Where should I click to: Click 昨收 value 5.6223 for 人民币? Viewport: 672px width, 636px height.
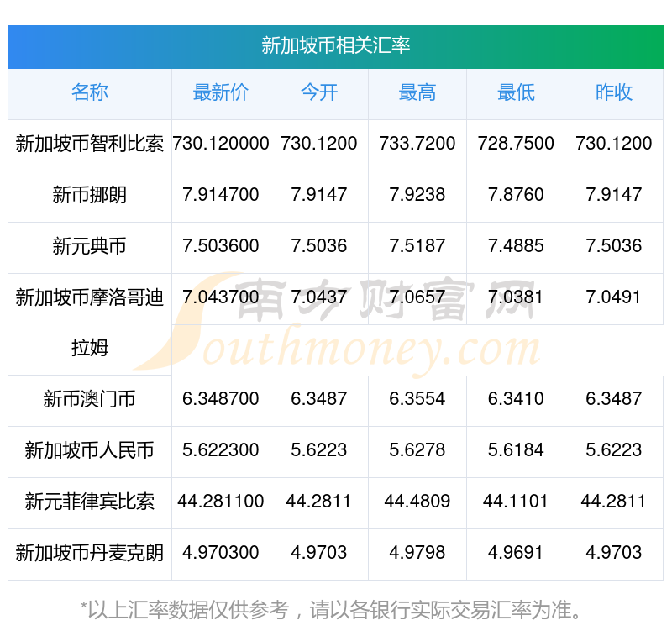click(614, 450)
